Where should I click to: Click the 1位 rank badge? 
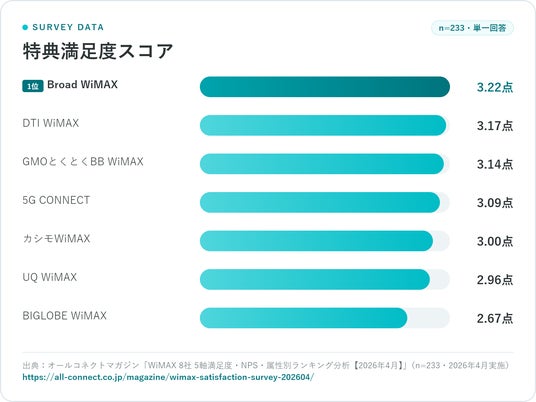33,86
